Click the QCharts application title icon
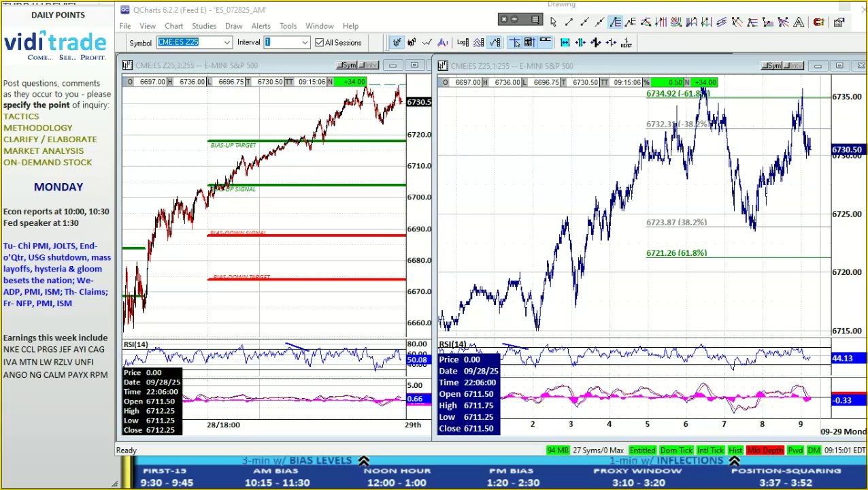The image size is (868, 490). pos(124,10)
